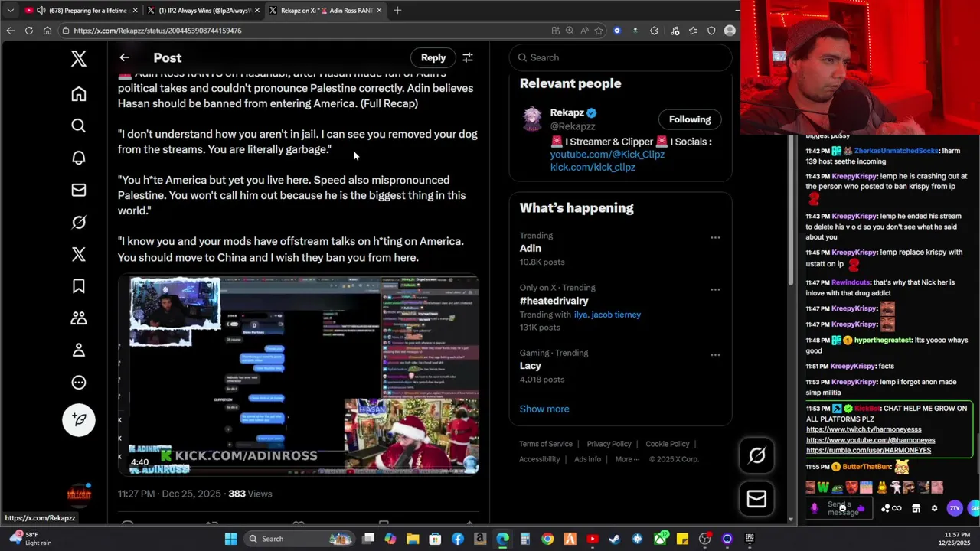This screenshot has height=551, width=980.
Task: Open X Home from the sidebar
Action: click(79, 94)
